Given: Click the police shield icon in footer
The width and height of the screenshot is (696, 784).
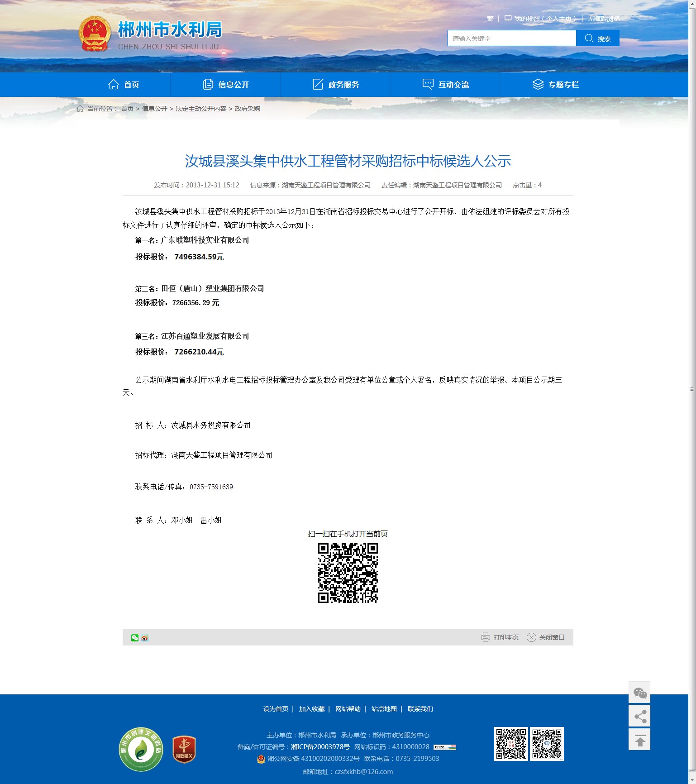Looking at the screenshot, I should (261, 759).
